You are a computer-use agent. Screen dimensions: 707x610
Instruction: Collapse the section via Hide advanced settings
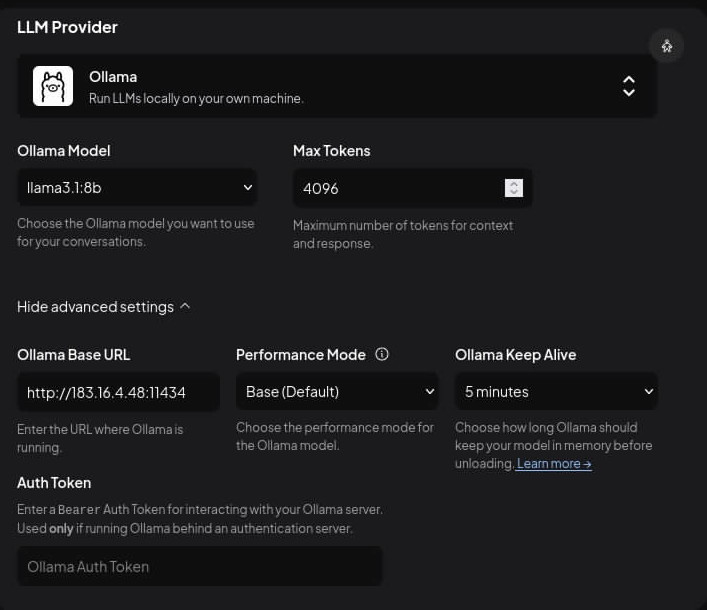tap(95, 307)
